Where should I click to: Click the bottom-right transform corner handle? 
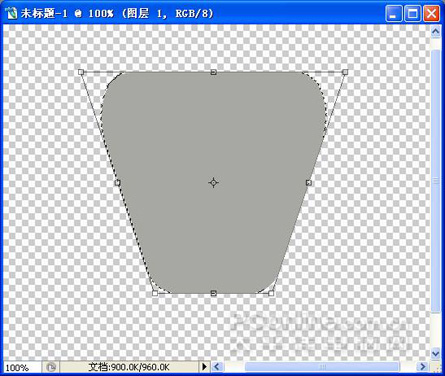coord(271,293)
